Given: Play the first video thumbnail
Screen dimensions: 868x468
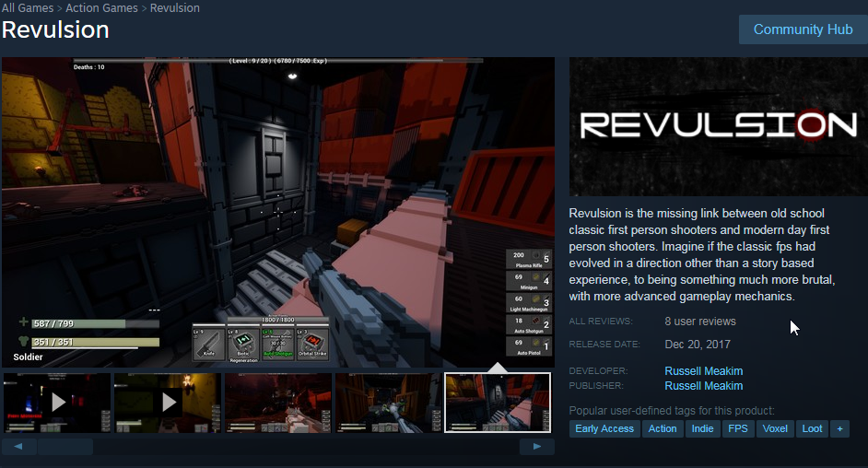Looking at the screenshot, I should (x=57, y=403).
